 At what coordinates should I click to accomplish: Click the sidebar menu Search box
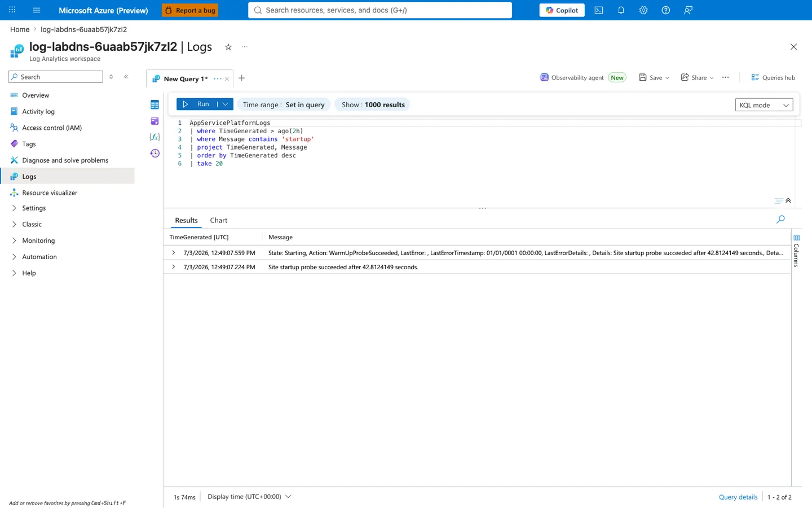click(55, 77)
